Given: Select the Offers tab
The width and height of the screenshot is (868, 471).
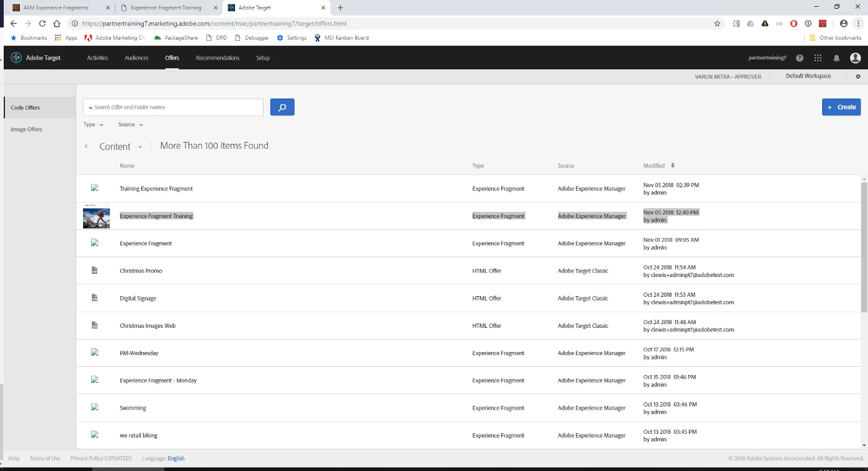Looking at the screenshot, I should point(172,58).
